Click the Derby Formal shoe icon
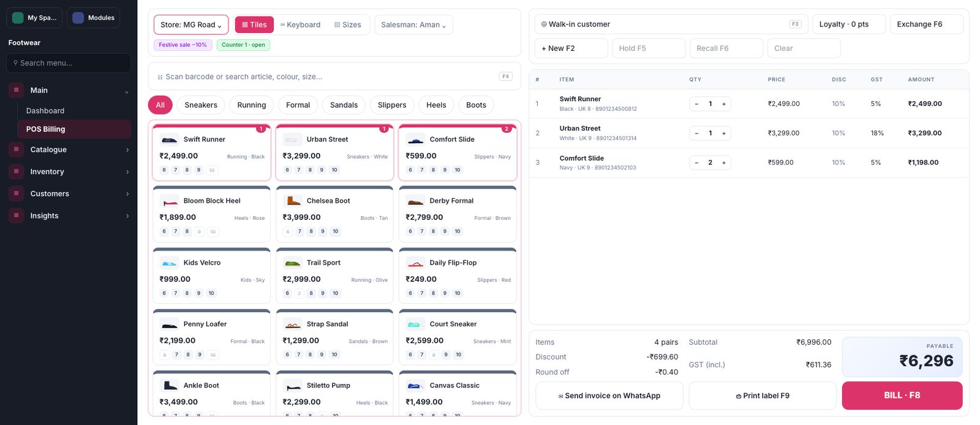Screen dimensions: 980x425 (415, 201)
